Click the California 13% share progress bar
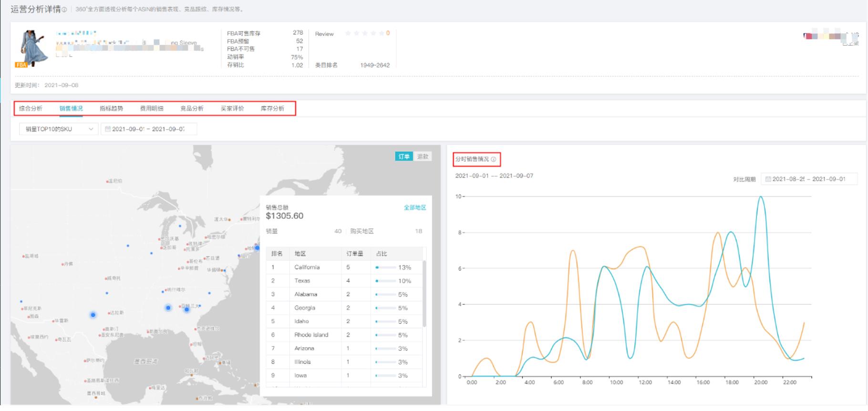This screenshot has width=868, height=411. [x=385, y=267]
